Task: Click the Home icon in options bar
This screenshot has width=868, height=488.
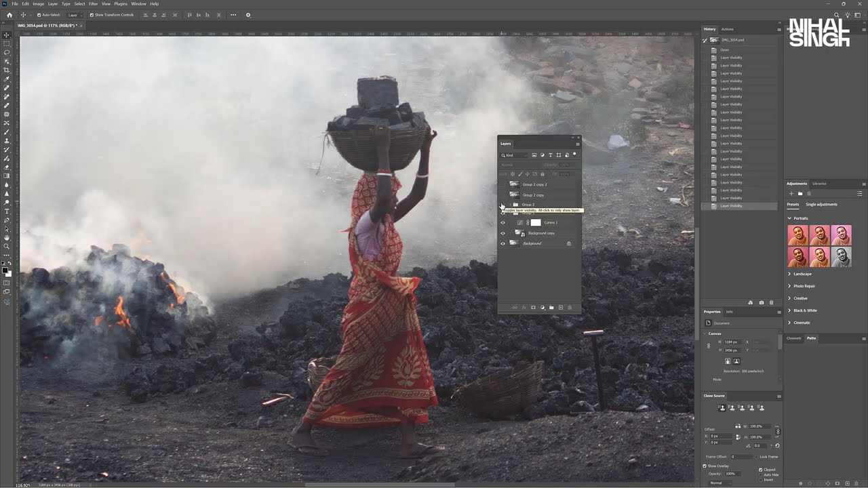Action: (x=9, y=15)
